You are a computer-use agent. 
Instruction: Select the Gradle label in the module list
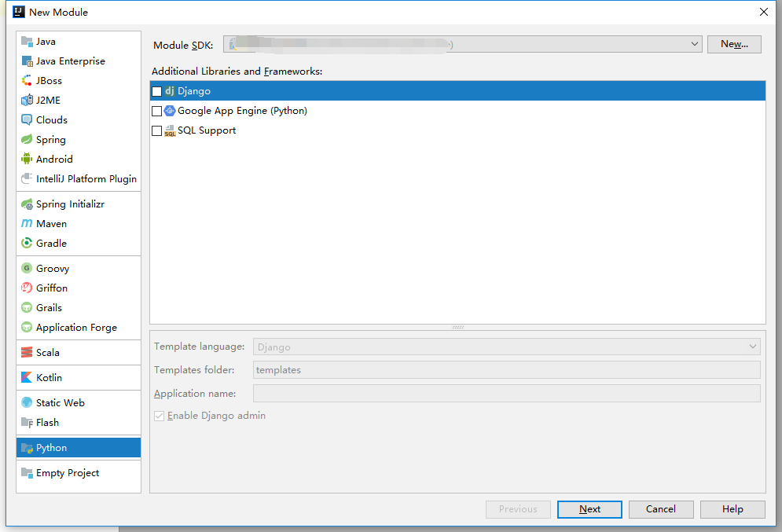click(51, 244)
